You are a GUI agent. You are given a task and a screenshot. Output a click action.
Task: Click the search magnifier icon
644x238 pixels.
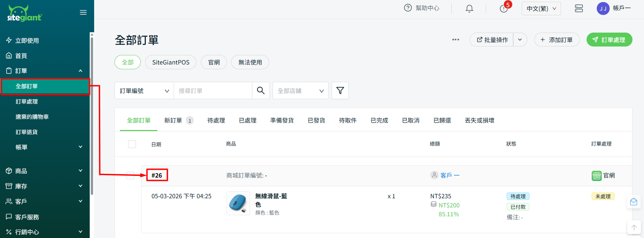coord(261,91)
